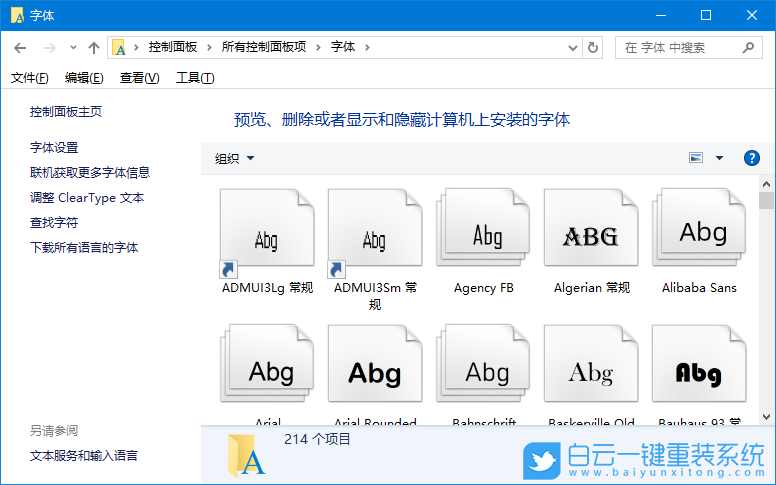Select the 所有控制面板项 breadcrumb
This screenshot has height=485, width=776.
pyautogui.click(x=264, y=47)
